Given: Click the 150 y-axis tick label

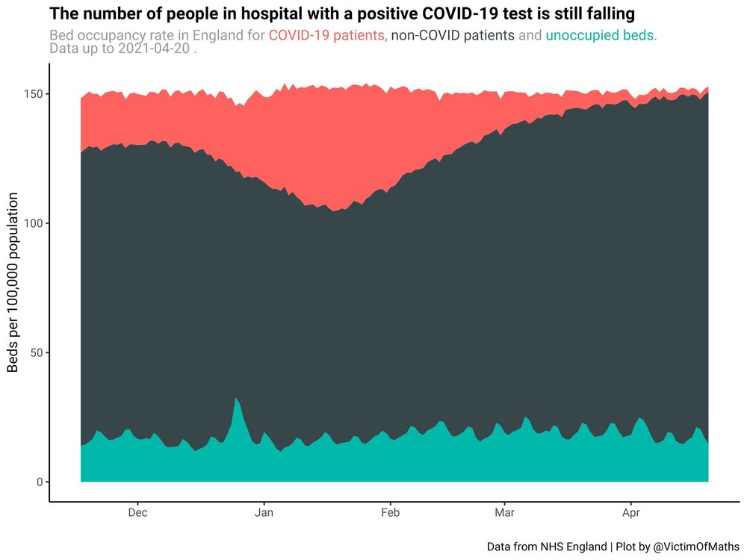Looking at the screenshot, I should click(x=34, y=94).
